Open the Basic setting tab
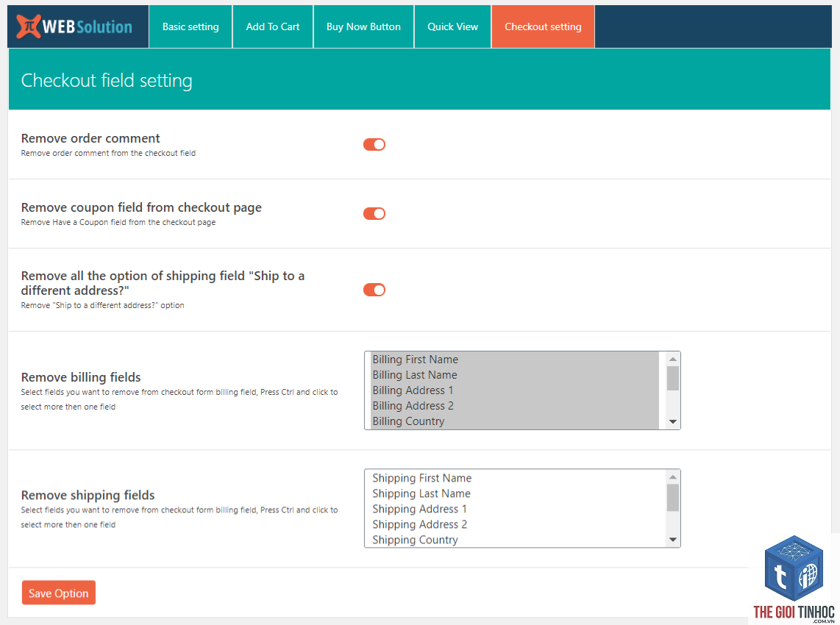The height and width of the screenshot is (625, 840). coord(191,26)
